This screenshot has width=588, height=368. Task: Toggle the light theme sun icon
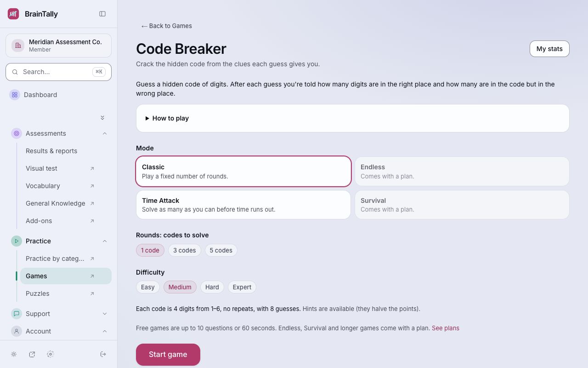coord(14,354)
